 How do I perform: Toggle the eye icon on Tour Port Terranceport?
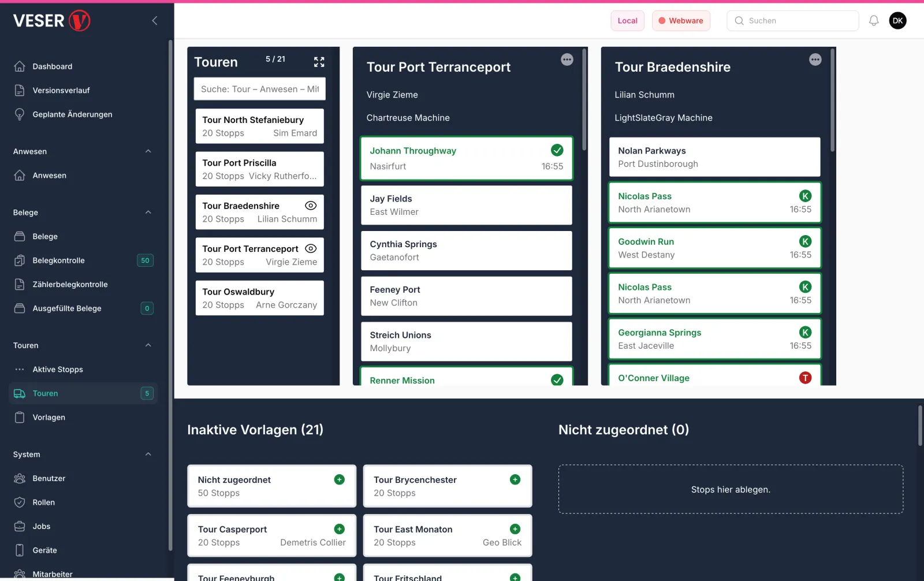pos(310,248)
